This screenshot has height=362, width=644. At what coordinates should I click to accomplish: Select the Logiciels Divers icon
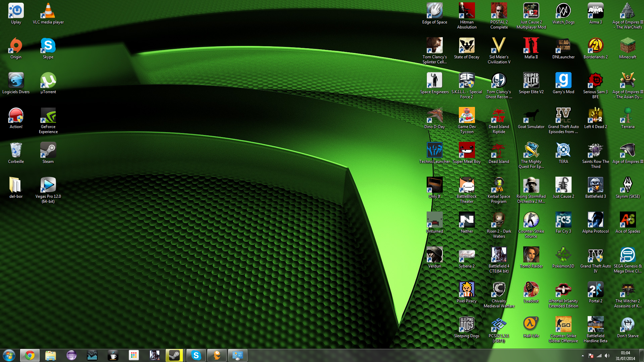click(16, 83)
